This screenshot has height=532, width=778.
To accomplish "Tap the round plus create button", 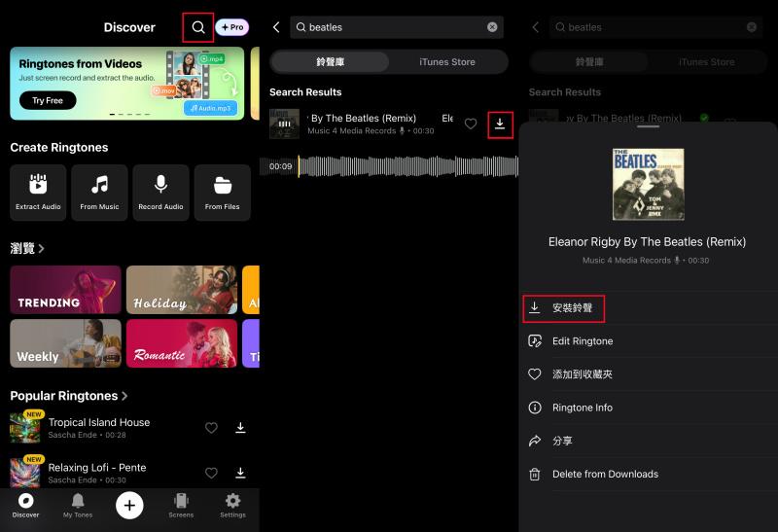I will click(129, 505).
